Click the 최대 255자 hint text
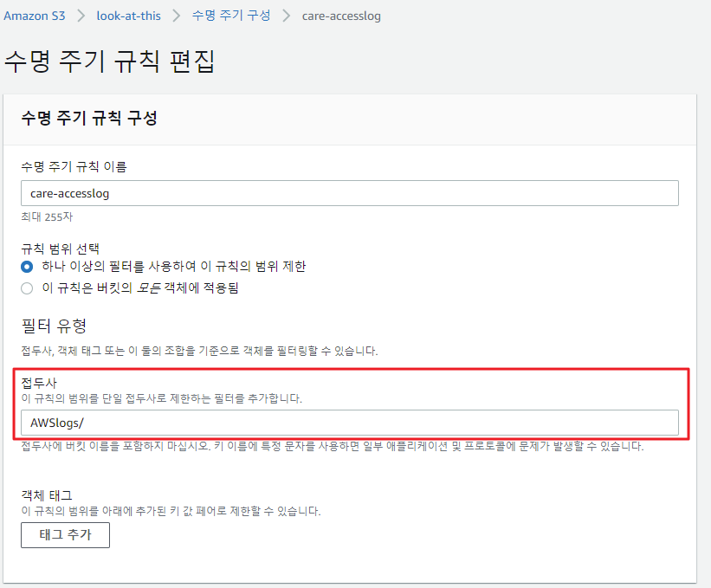 click(x=47, y=216)
